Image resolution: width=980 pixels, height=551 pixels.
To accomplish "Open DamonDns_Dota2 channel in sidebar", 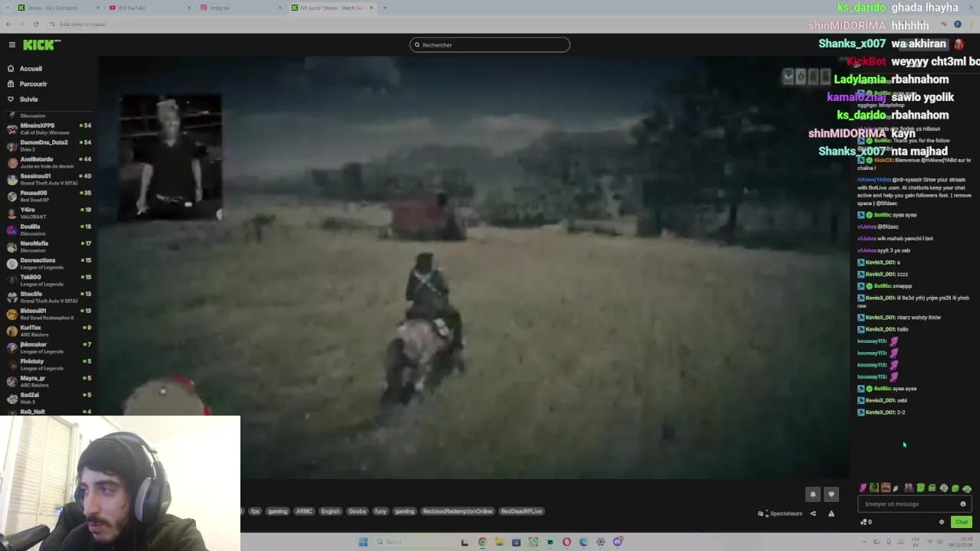I will pyautogui.click(x=47, y=145).
